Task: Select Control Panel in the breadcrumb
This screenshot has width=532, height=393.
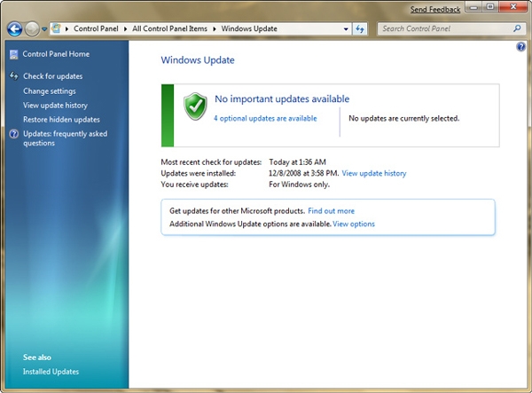Action: point(96,29)
